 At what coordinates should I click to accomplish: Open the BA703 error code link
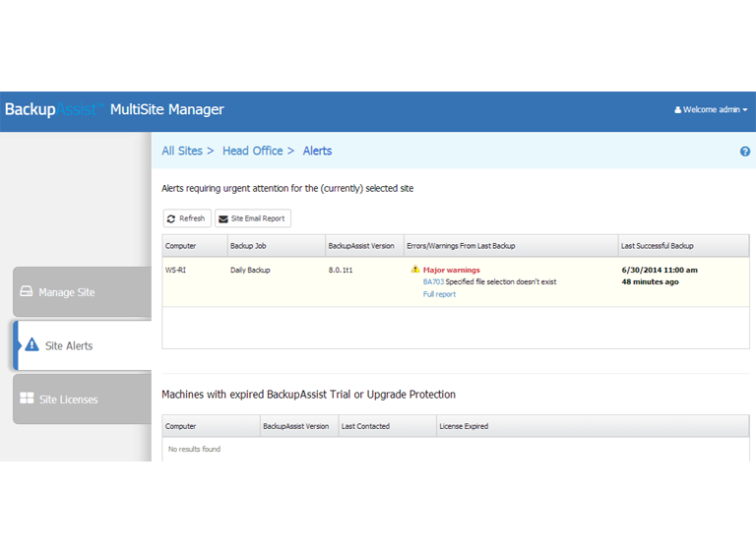tap(433, 281)
